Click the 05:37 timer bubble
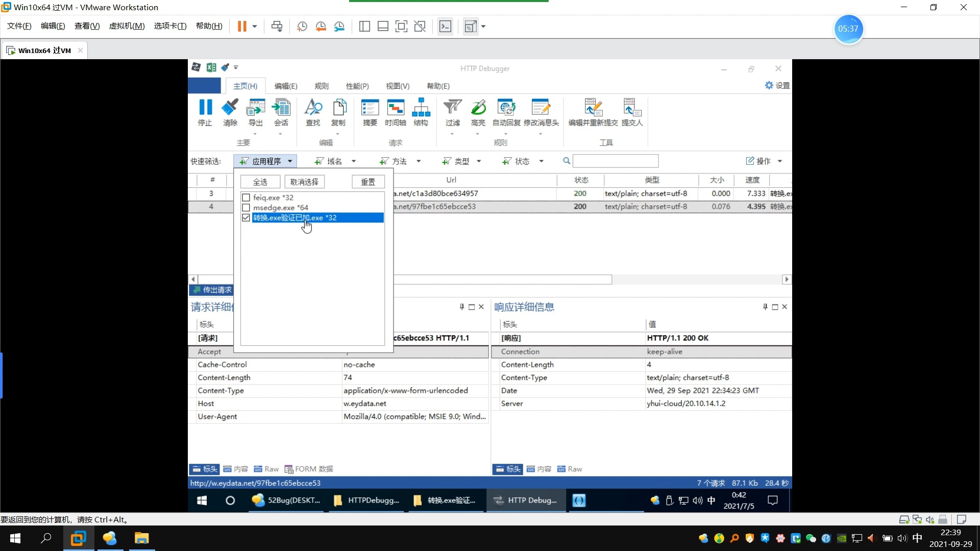This screenshot has height=551, width=980. click(848, 29)
